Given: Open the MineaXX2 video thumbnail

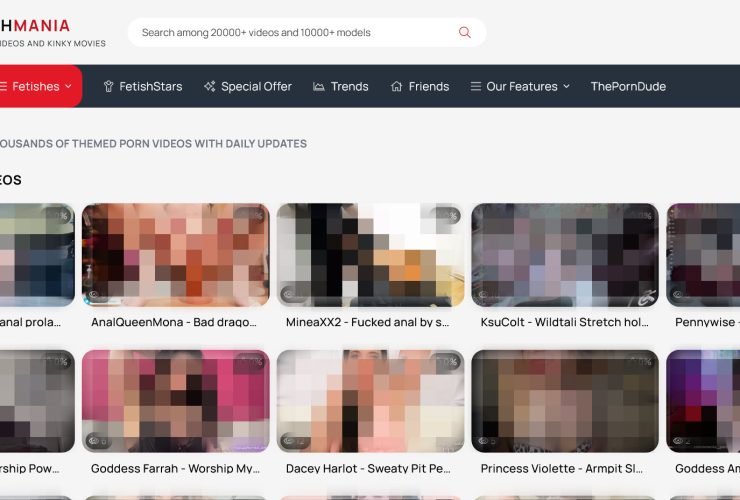Looking at the screenshot, I should (x=370, y=255).
